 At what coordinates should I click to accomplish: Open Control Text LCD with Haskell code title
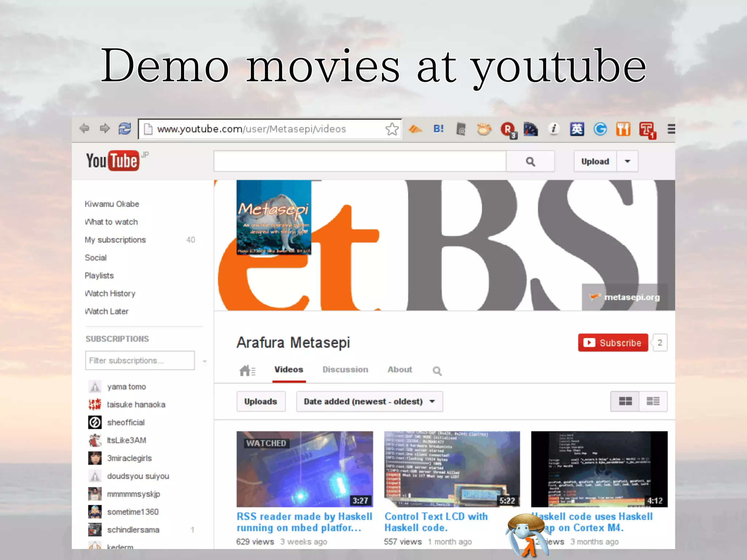(x=436, y=522)
